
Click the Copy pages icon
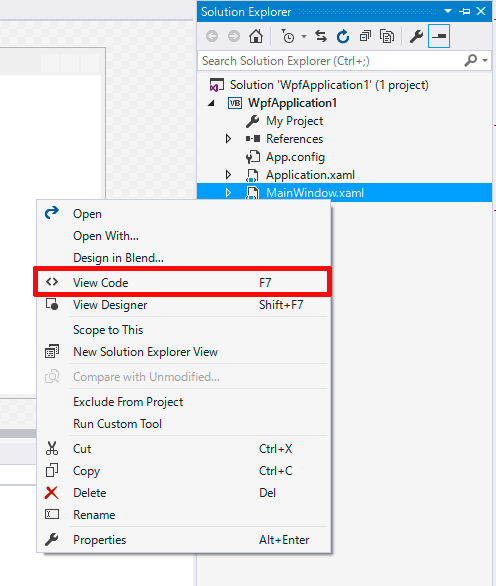click(x=52, y=470)
